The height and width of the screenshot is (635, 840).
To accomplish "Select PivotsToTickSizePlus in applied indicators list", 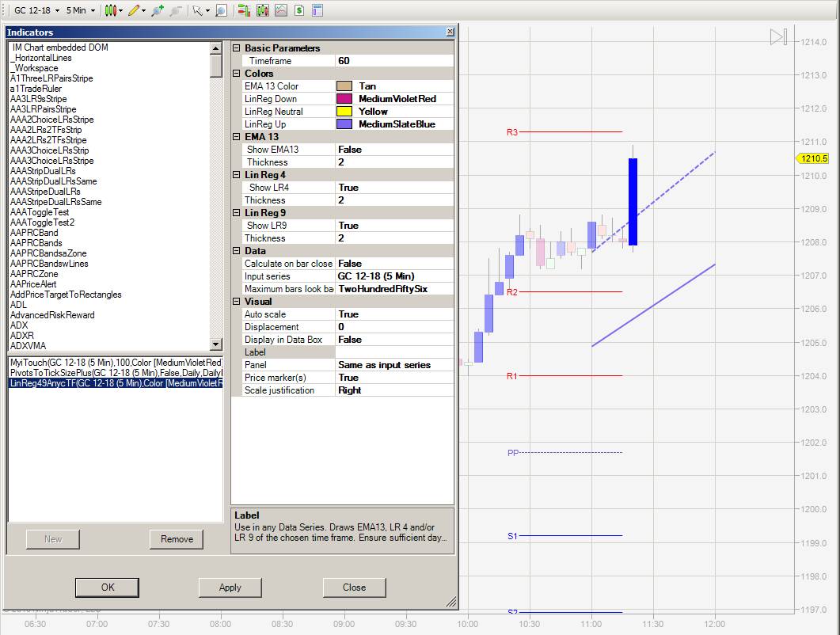I will pos(116,372).
